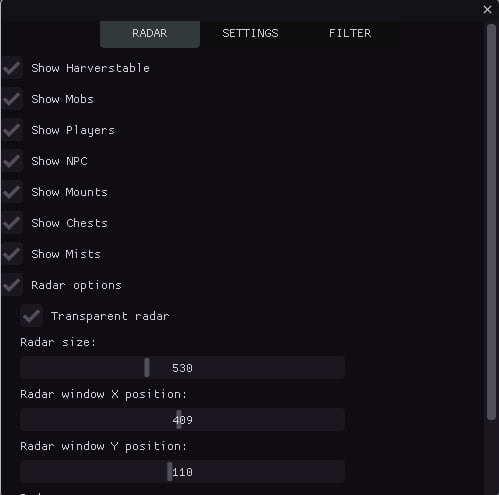Collapse Radar options via its checkbox
This screenshot has width=499, height=495.
[12, 285]
